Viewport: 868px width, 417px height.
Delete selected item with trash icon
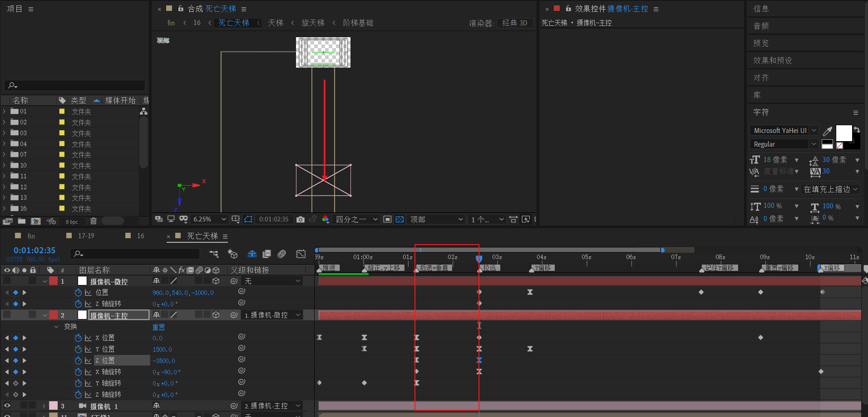(94, 221)
